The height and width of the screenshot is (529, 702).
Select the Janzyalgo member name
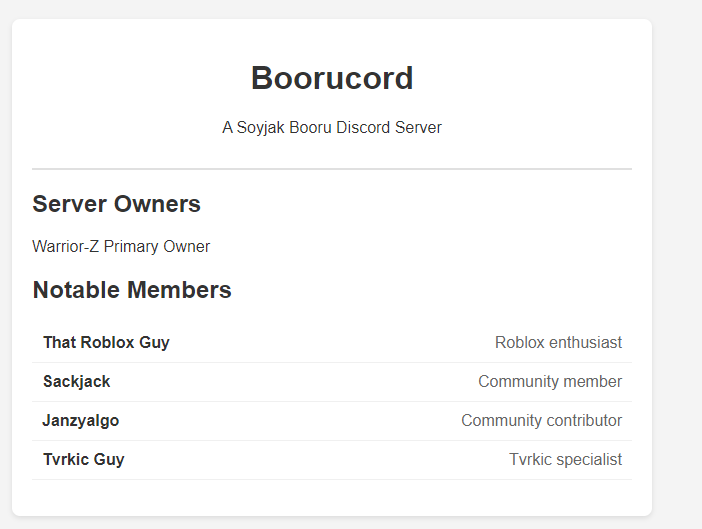tap(81, 421)
